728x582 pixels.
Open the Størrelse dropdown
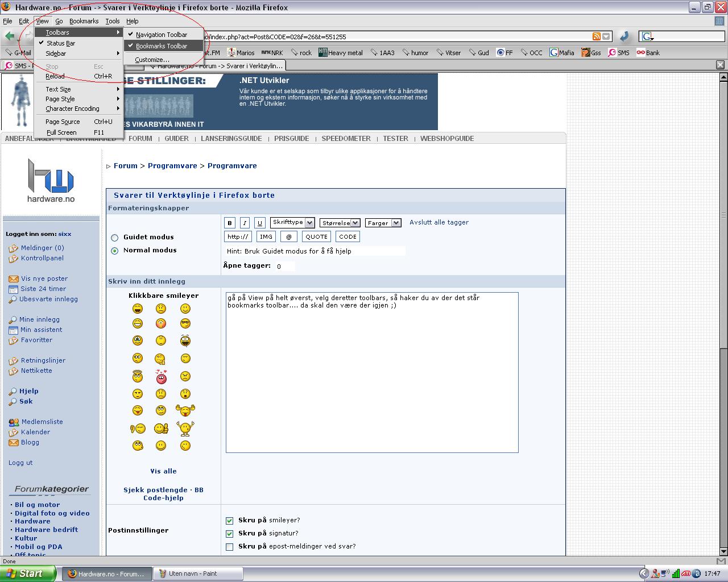340,223
